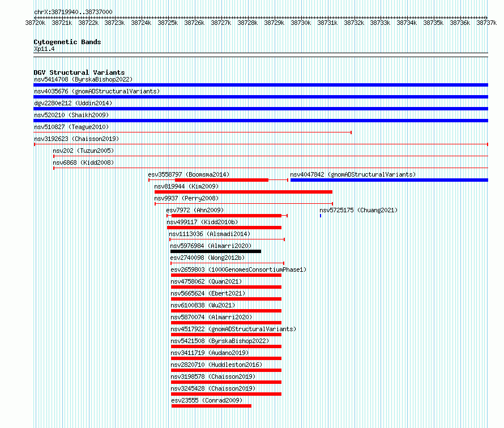Viewport: 504px width, 428px height.
Task: Select nsv5976984 (Almarri2020) label
Action: 211,246
